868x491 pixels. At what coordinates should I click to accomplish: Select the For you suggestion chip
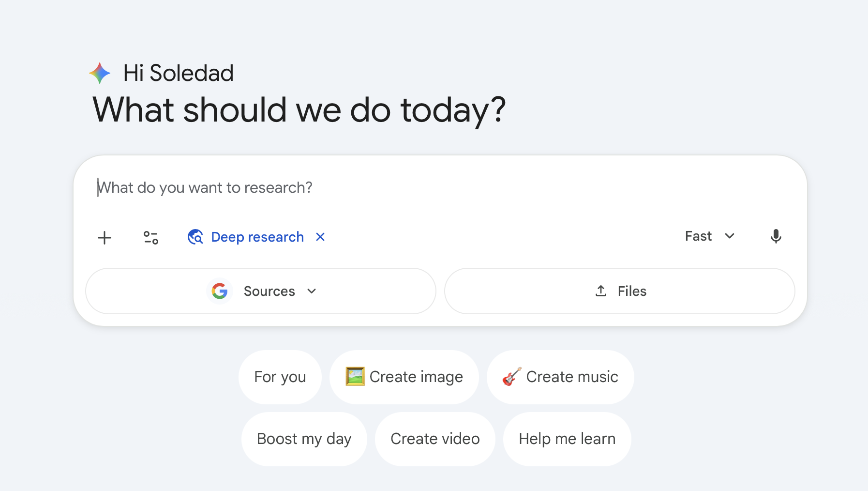click(x=280, y=377)
